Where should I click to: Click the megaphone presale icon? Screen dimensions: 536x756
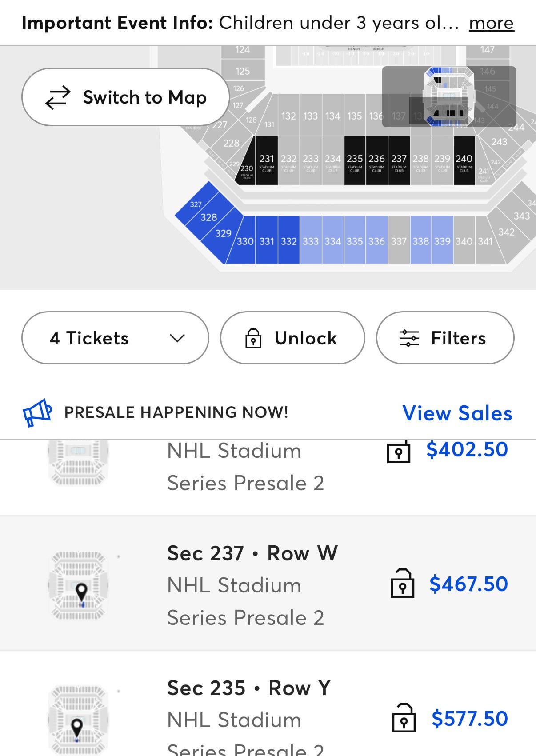[37, 412]
